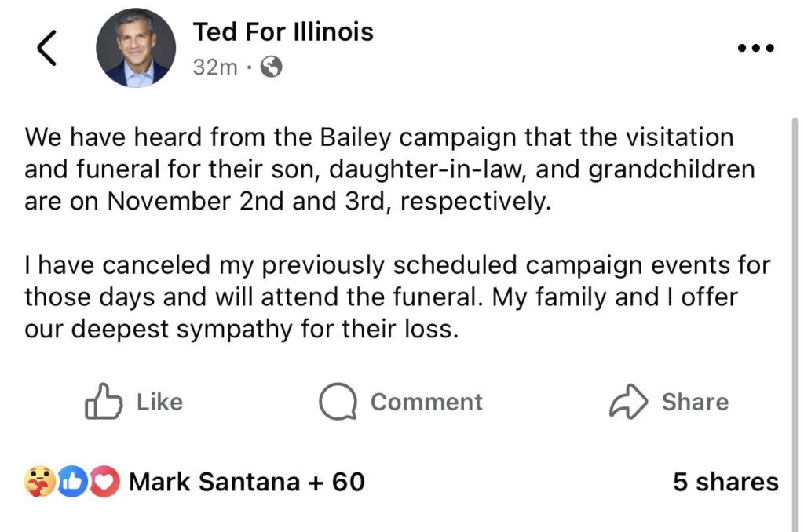Open the Mark Santana + 60 reactions list
The height and width of the screenshot is (532, 804).
pyautogui.click(x=247, y=481)
